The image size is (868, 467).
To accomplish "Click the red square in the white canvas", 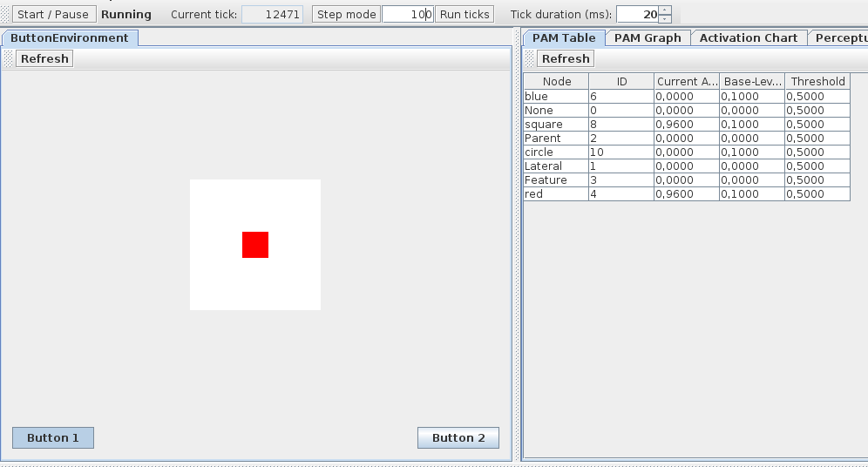I will pos(255,245).
